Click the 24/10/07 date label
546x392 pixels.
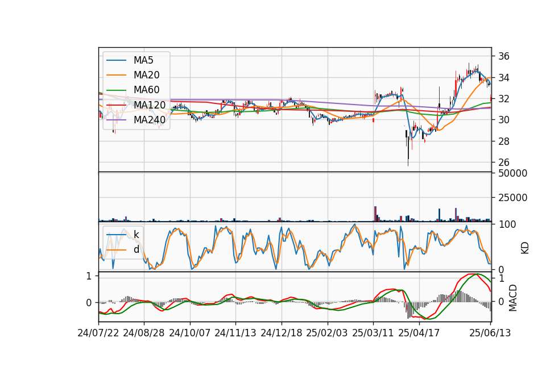tap(190, 333)
